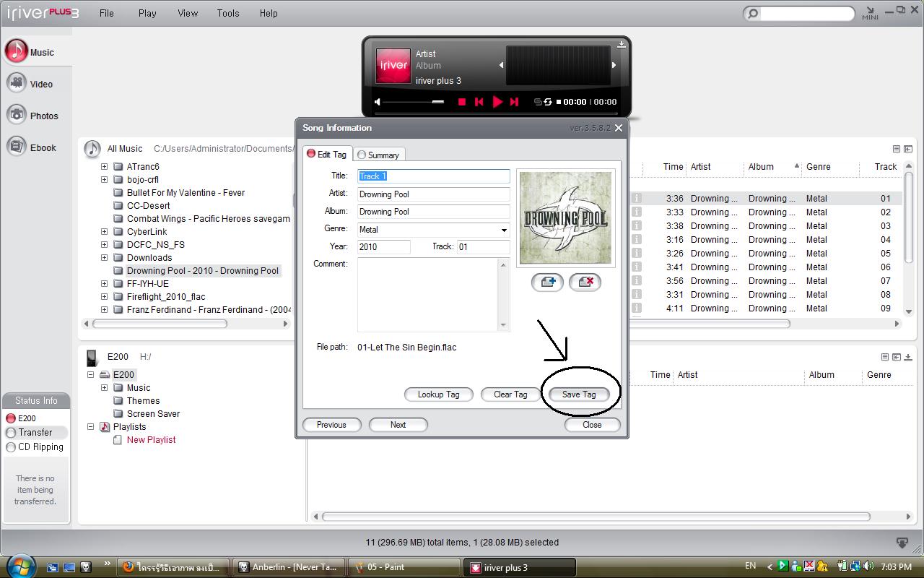Click the Save Tag button
Image resolution: width=924 pixels, height=578 pixels.
coord(579,394)
